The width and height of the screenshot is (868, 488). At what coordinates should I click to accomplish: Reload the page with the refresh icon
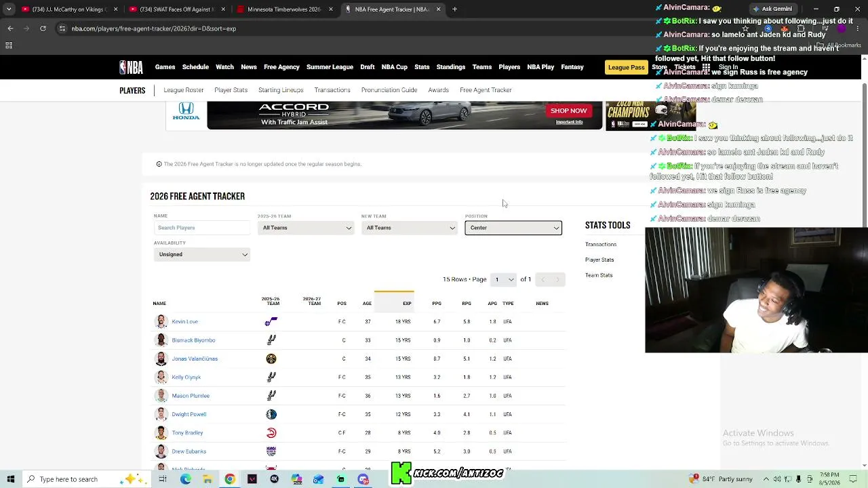pyautogui.click(x=43, y=28)
